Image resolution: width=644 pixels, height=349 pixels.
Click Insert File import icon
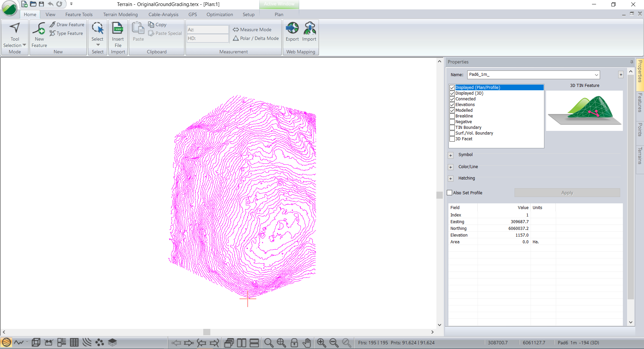click(x=118, y=29)
